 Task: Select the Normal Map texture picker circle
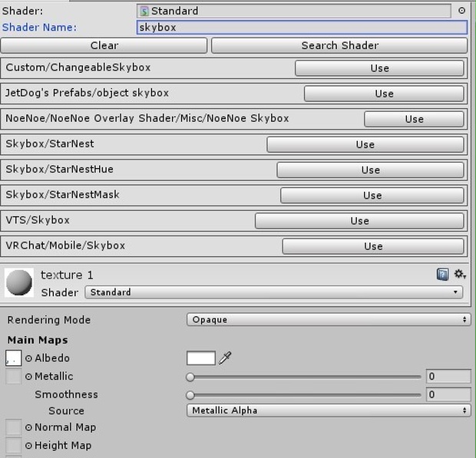click(28, 427)
